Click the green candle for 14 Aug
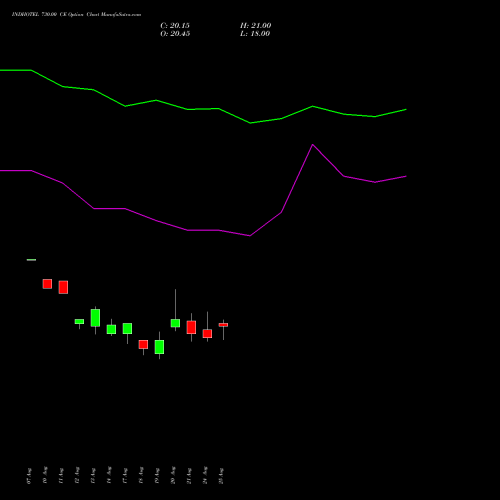 [x=111, y=329]
